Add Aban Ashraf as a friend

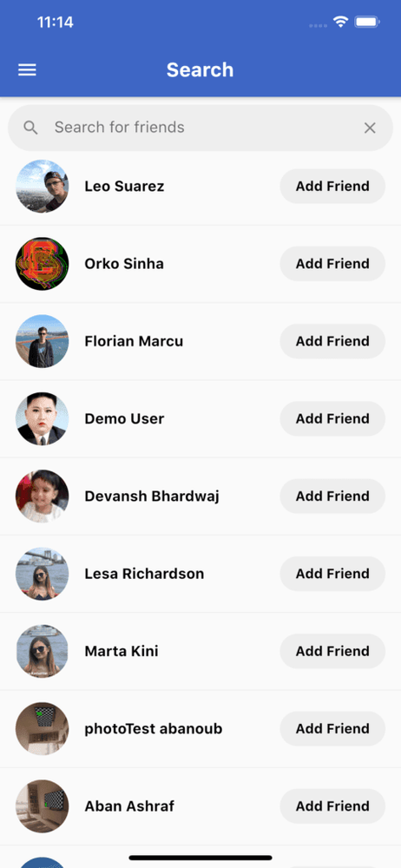pos(332,806)
